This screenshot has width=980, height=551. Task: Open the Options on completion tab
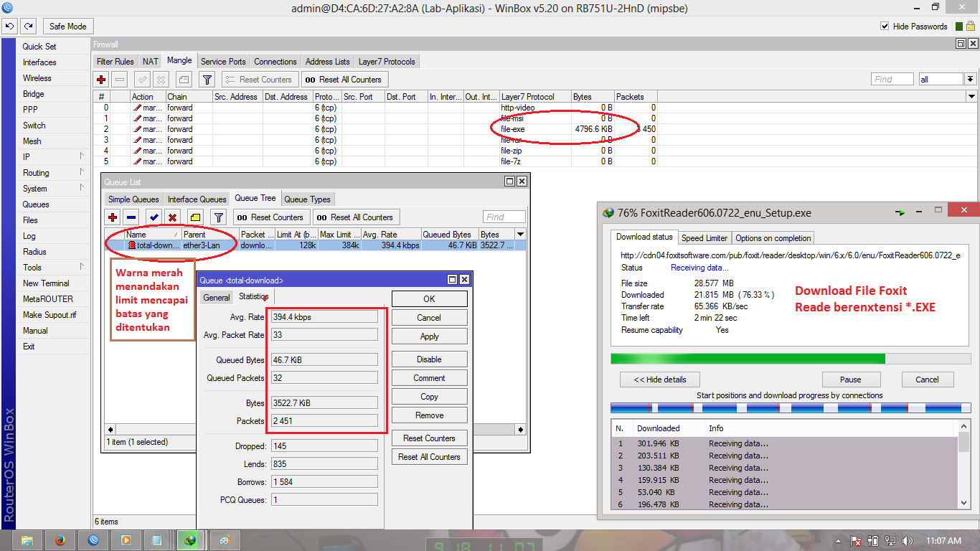click(x=773, y=238)
